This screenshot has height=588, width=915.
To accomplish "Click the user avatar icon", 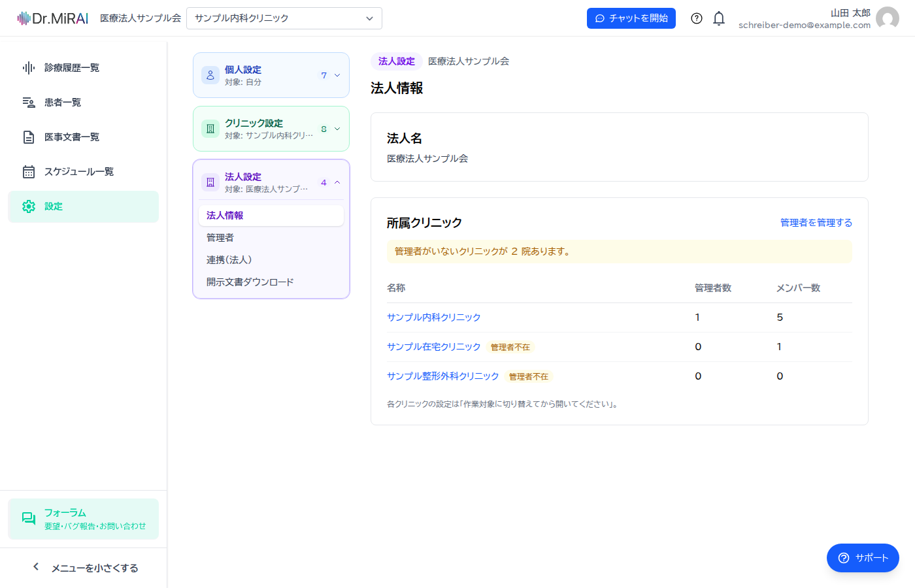I will click(x=888, y=18).
